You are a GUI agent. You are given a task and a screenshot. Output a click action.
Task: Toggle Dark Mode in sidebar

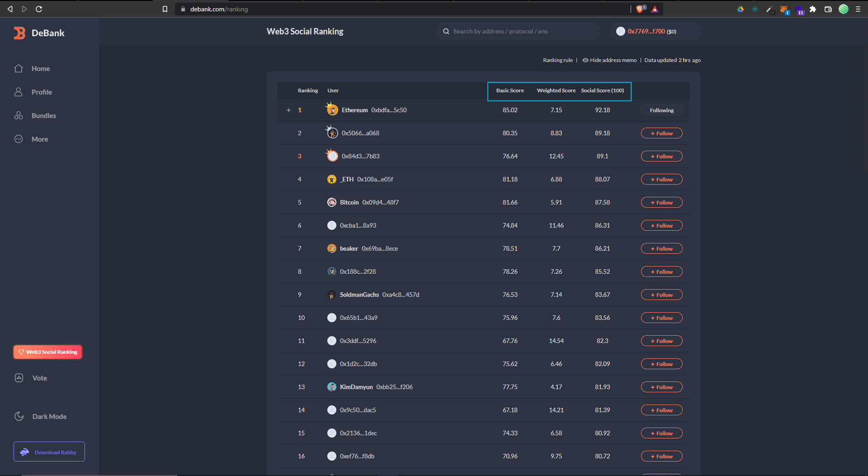(x=49, y=417)
